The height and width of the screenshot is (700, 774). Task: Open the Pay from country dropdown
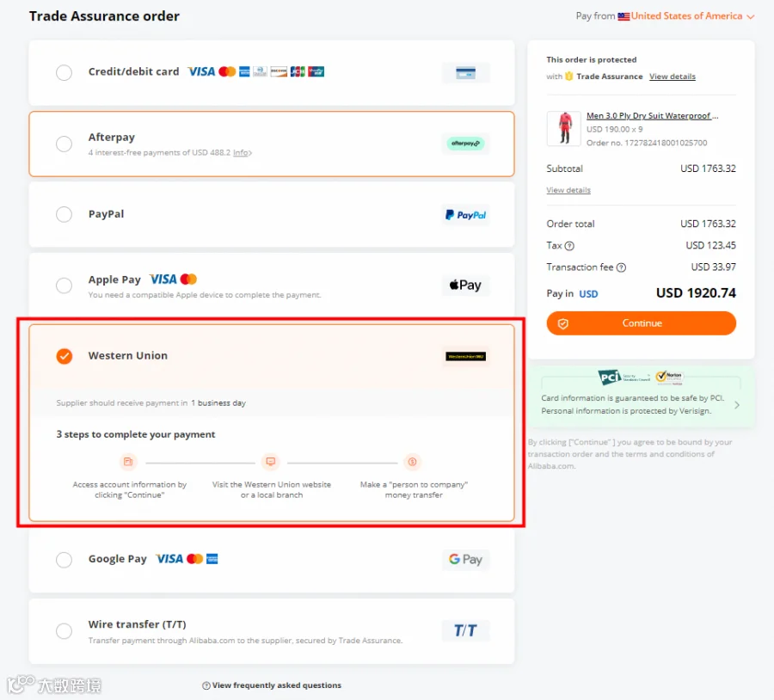point(686,16)
